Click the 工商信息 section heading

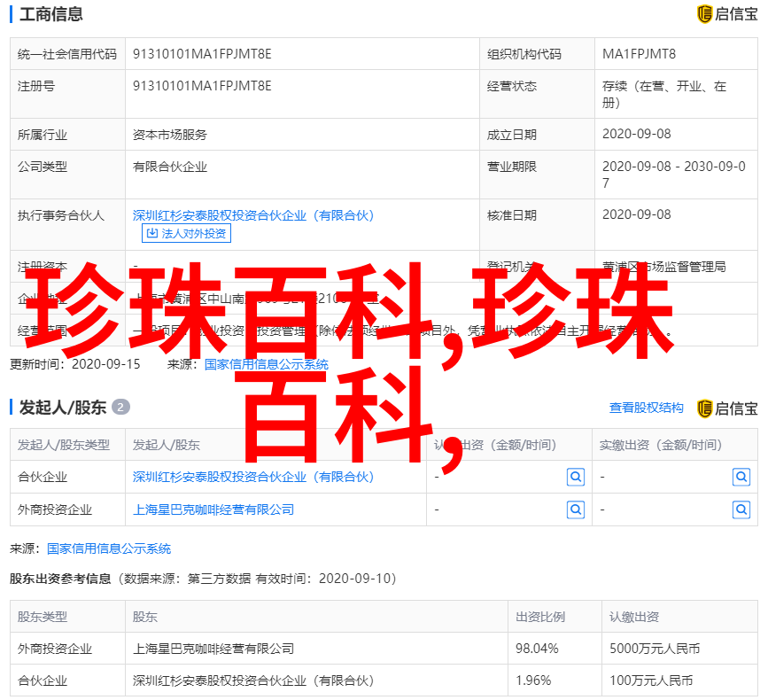51,13
